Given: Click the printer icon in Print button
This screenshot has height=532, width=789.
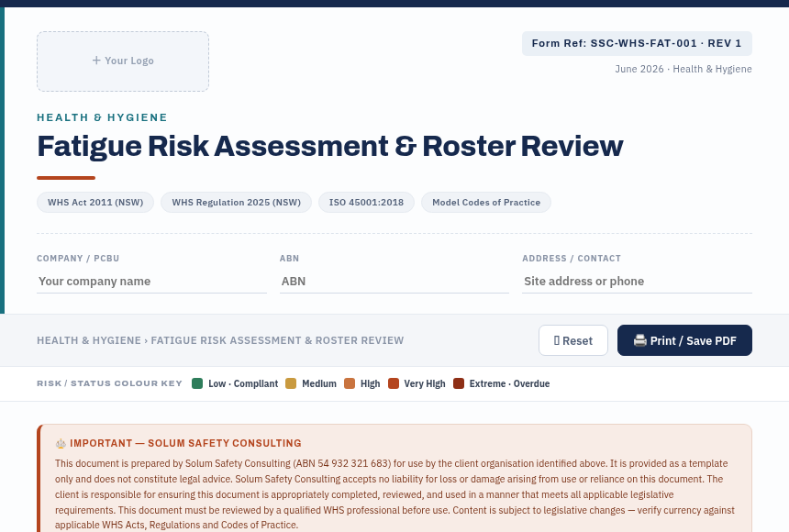Looking at the screenshot, I should click(x=640, y=340).
